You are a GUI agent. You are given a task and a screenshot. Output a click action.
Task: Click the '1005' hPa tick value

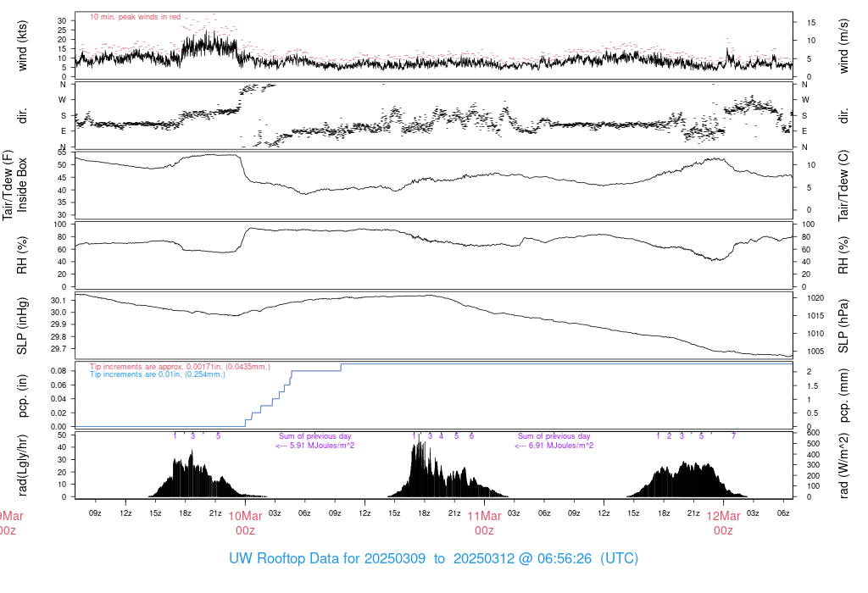(x=816, y=352)
